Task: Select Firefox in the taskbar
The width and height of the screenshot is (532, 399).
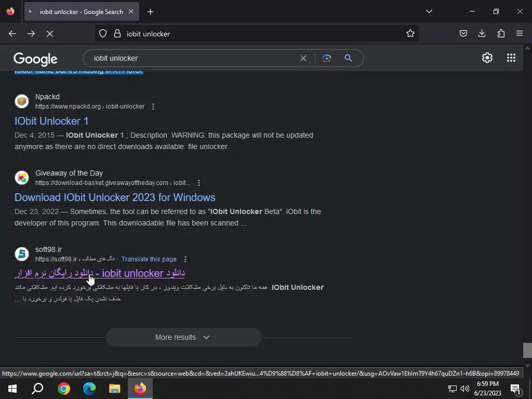Action: point(140,389)
